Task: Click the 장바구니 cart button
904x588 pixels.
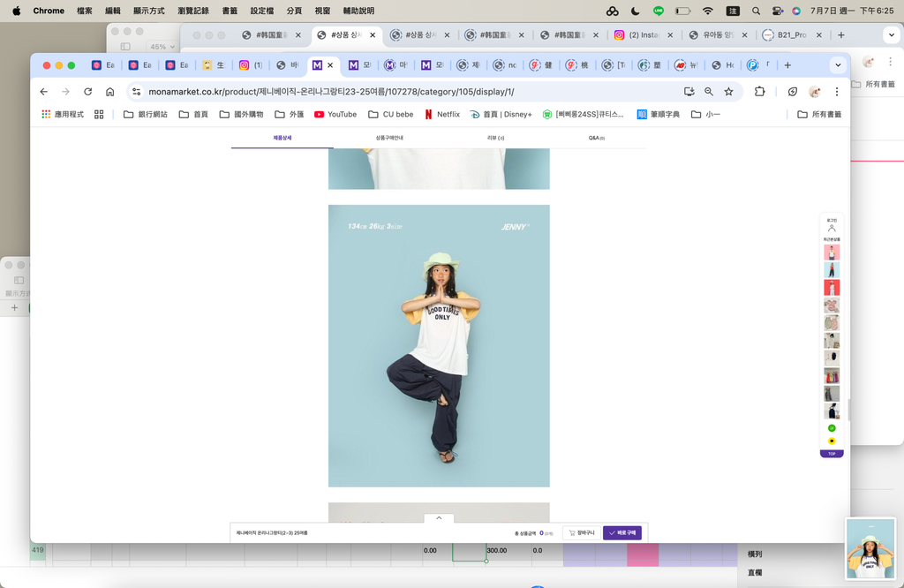Action: [582, 532]
